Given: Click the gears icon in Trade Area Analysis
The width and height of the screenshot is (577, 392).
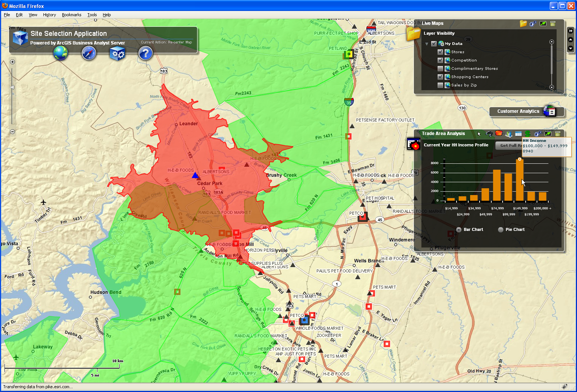Looking at the screenshot, I should tap(538, 134).
